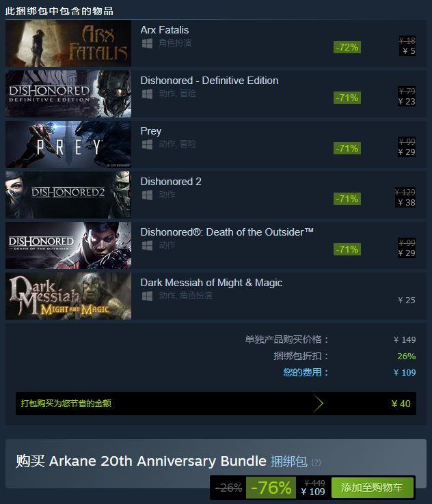Click the Windows icon under Dark Messiah
This screenshot has width=432, height=504.
pos(148,296)
